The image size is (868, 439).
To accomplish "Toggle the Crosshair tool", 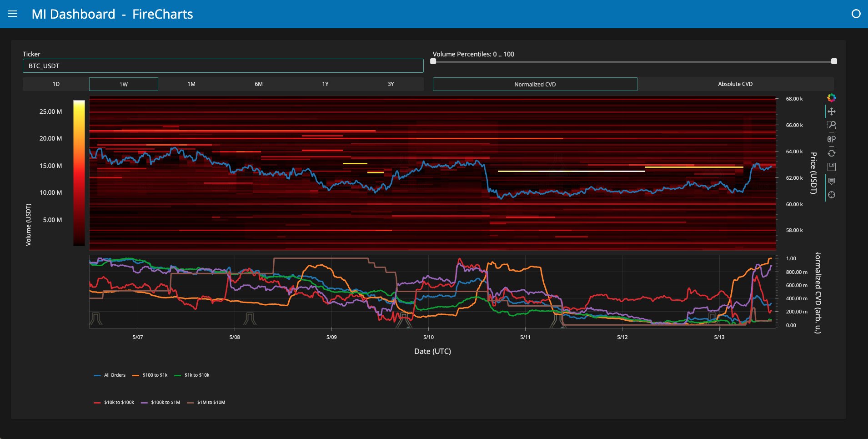I will (832, 195).
